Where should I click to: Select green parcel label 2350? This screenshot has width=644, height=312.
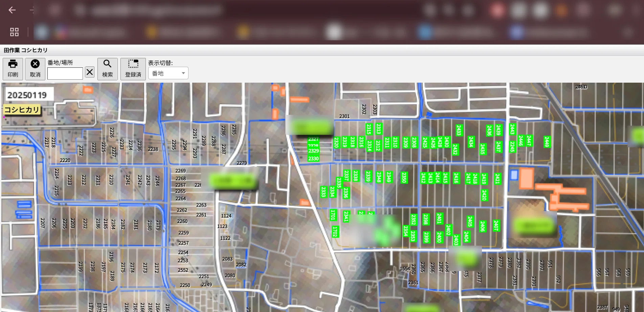(404, 177)
